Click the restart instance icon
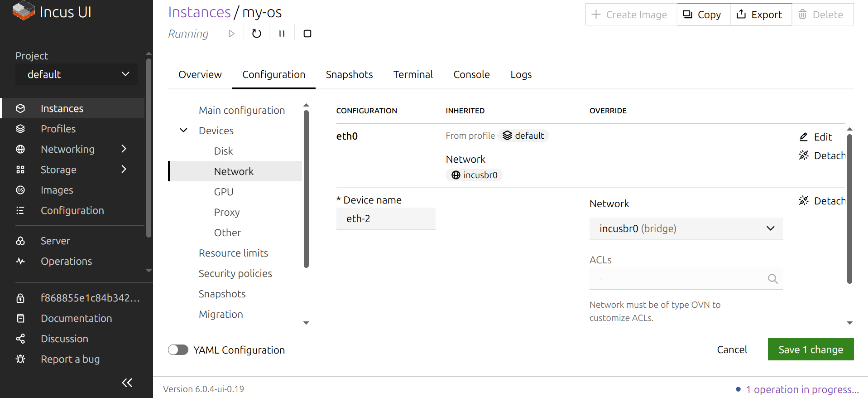 point(256,34)
